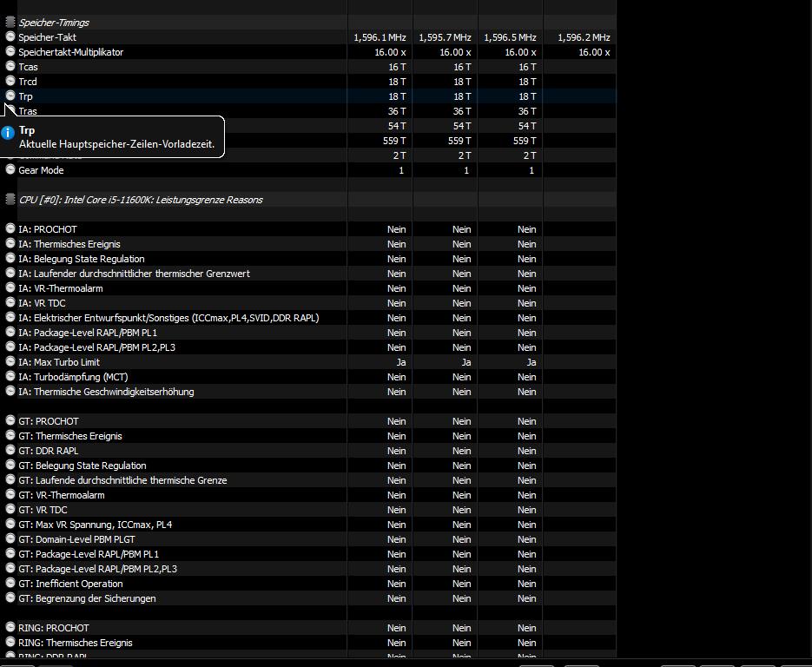This screenshot has height=667, width=812.
Task: Select IA: Thermische Geschwindigkeitserhöhung label
Action: (106, 392)
